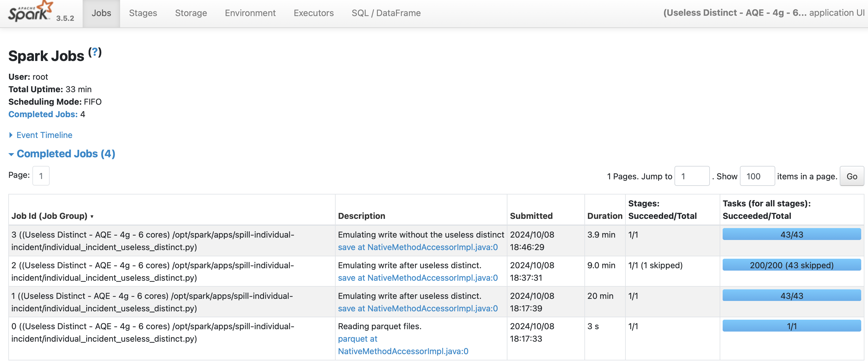Open the Stages tab

143,13
